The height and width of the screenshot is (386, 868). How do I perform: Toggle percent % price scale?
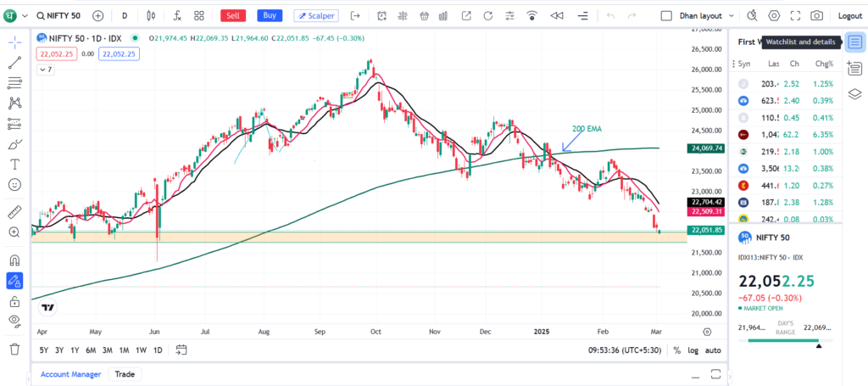[677, 350]
